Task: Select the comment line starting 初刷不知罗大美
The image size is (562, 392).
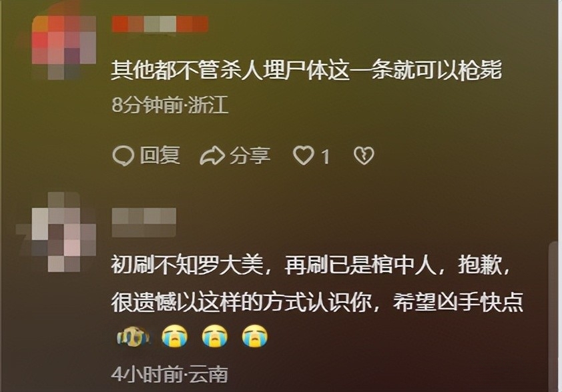Action: [x=310, y=265]
